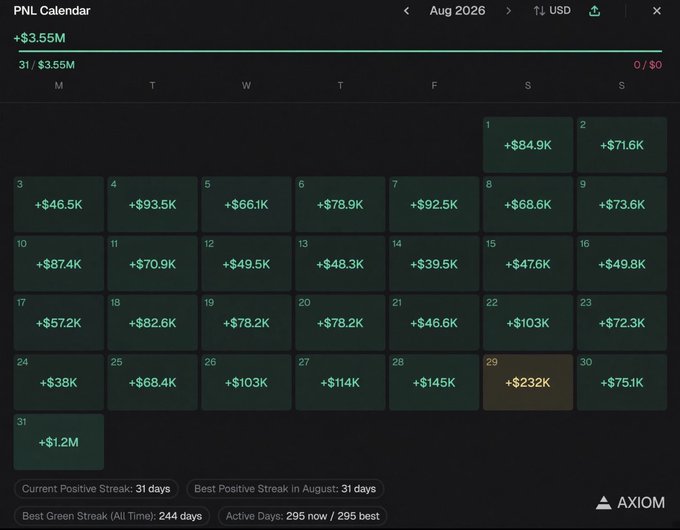Open day 20 cell +$78.2K
Image resolution: width=680 pixels, height=530 pixels.
click(x=340, y=322)
